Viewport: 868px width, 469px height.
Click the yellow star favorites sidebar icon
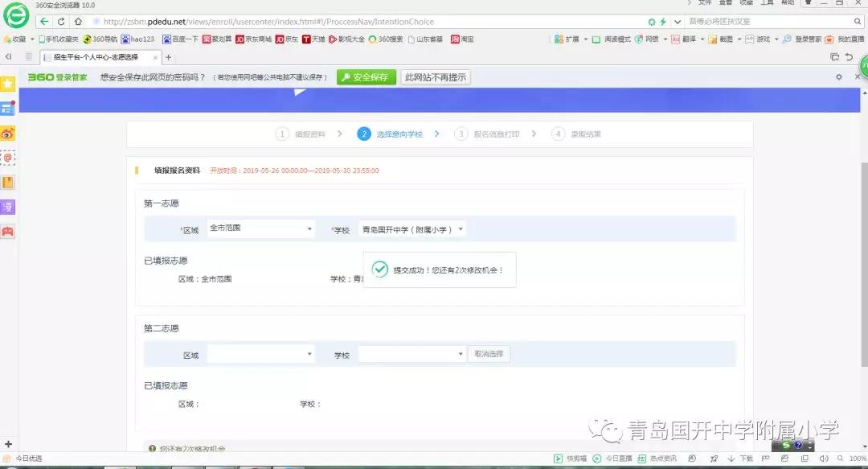click(8, 84)
